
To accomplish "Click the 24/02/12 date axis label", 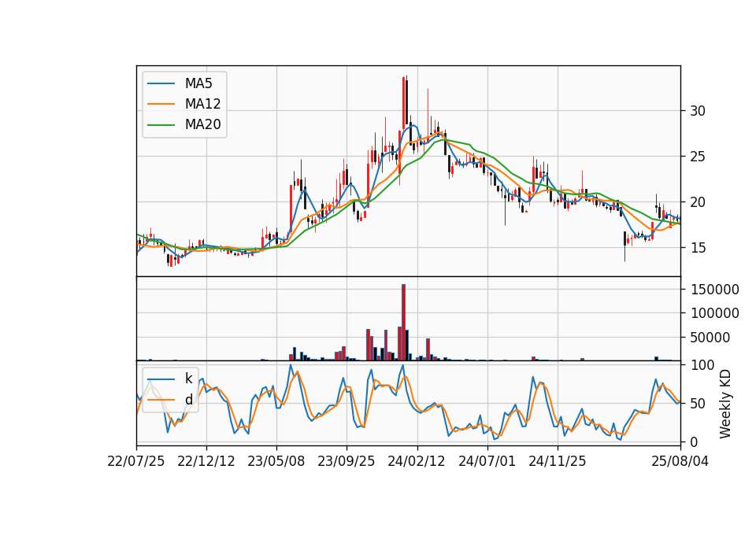I will [417, 461].
